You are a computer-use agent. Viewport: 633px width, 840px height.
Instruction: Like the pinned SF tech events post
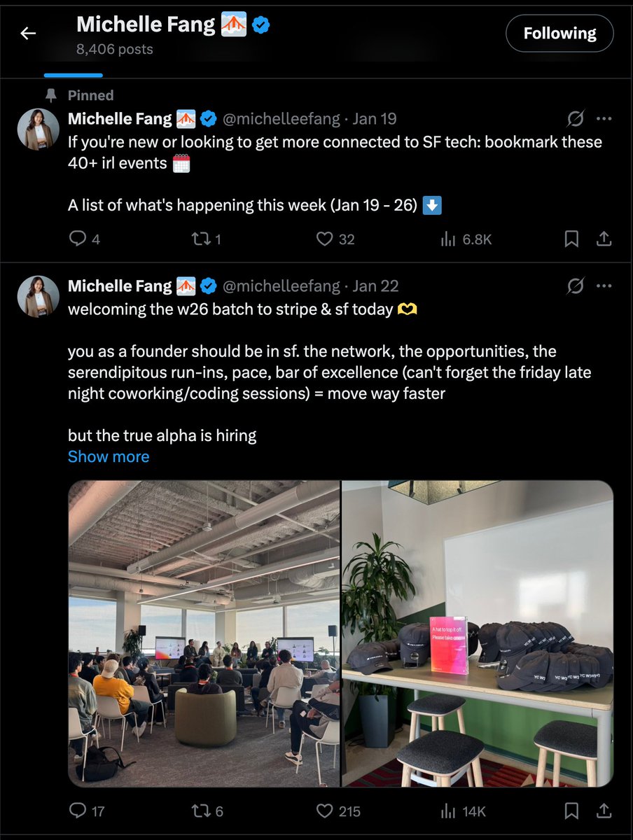324,239
